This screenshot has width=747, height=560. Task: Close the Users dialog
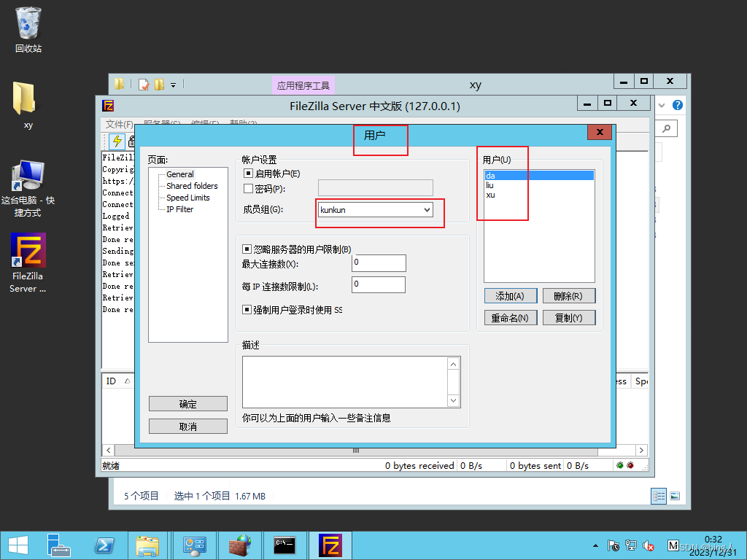pos(600,132)
